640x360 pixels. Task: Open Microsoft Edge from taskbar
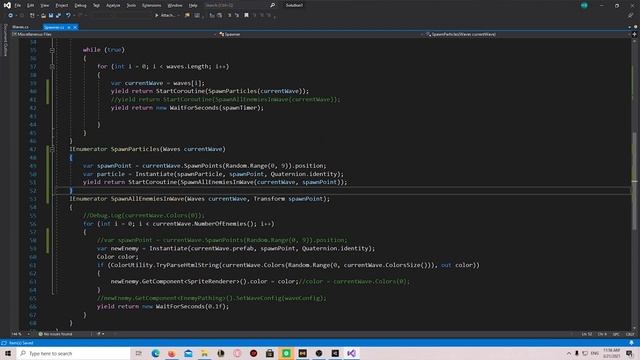point(156,353)
